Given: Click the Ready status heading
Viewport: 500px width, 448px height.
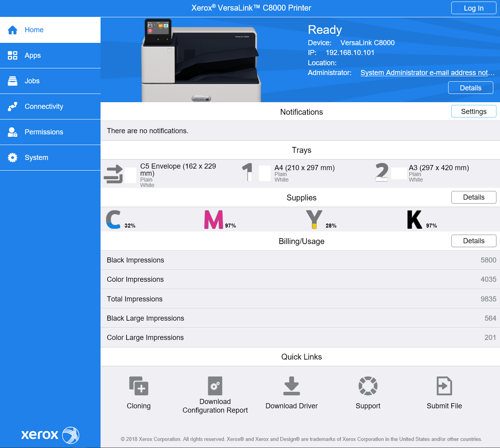Looking at the screenshot, I should (x=325, y=30).
